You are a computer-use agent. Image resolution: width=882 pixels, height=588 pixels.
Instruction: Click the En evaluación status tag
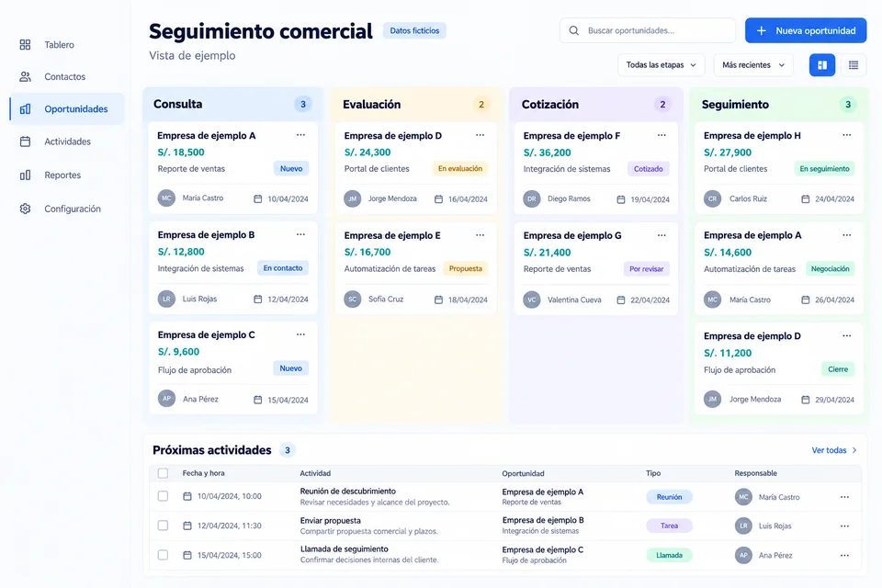[x=460, y=168]
